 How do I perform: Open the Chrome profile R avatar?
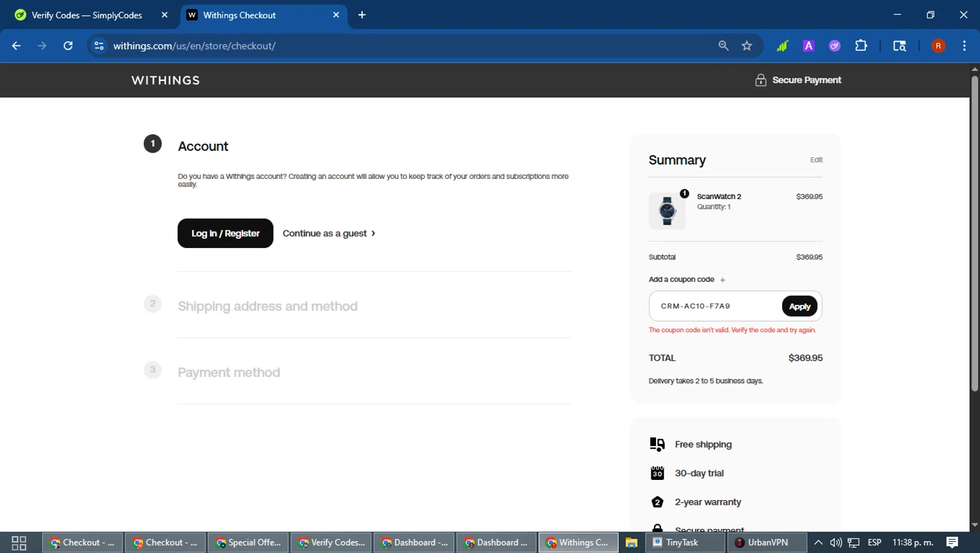pyautogui.click(x=938, y=46)
